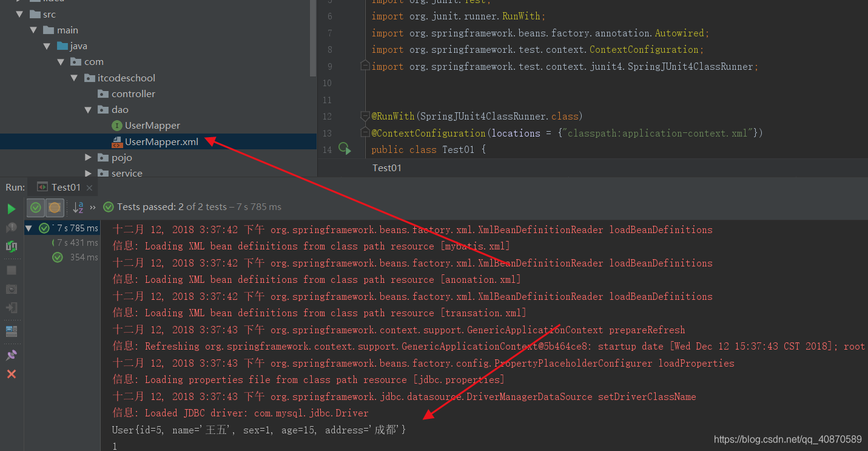
Task: Click the [transation.xml] log line
Action: [x=319, y=313]
